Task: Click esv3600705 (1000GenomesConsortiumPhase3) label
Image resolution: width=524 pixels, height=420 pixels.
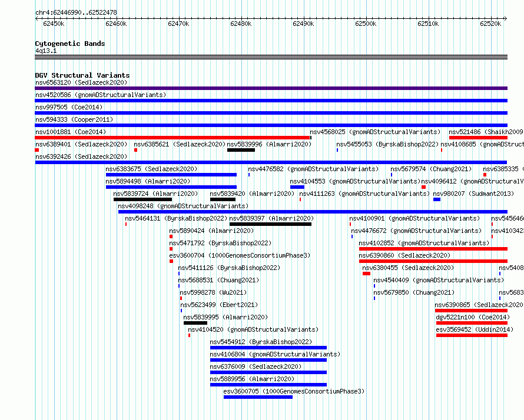Action: (x=294, y=391)
